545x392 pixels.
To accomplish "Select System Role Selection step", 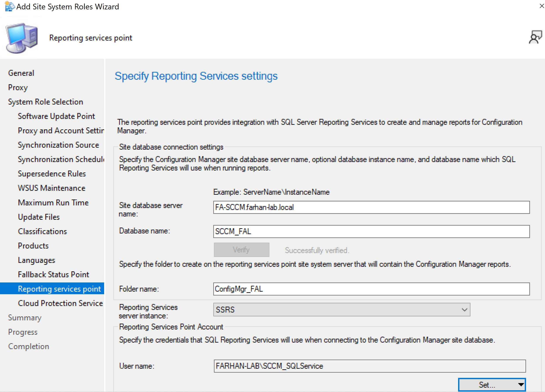I will pyautogui.click(x=45, y=102).
